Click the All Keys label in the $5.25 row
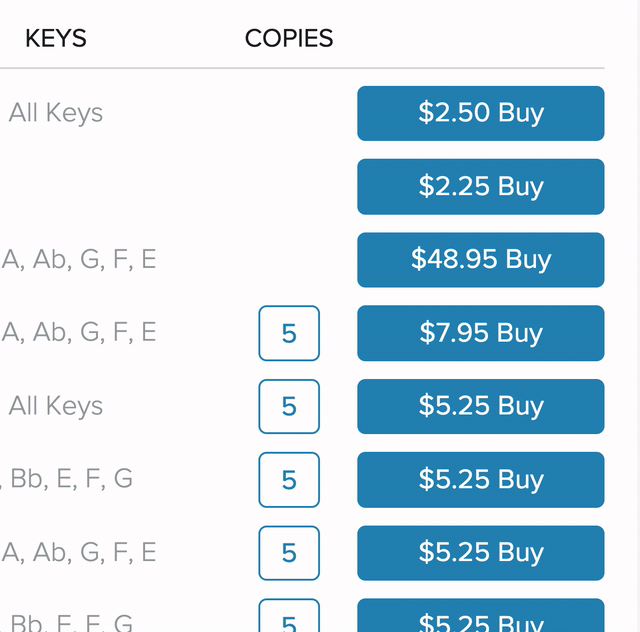Viewport: 640px width, 632px height. (56, 406)
